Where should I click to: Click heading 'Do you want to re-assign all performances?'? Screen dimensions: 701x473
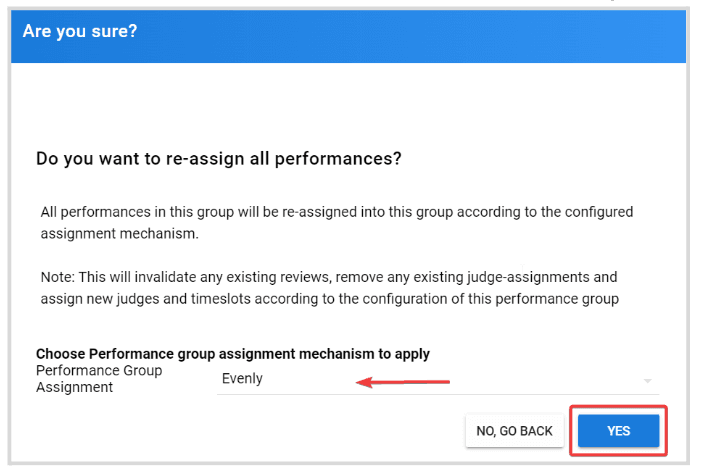[x=219, y=159]
